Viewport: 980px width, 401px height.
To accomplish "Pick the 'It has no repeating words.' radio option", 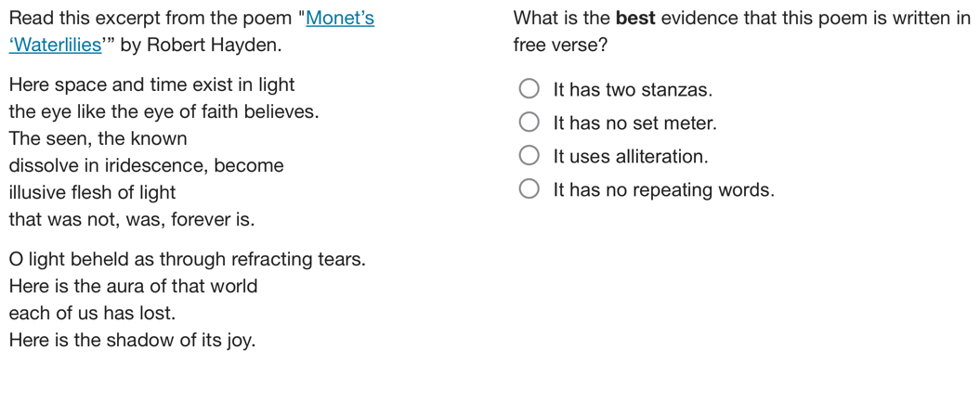I will pos(529,190).
